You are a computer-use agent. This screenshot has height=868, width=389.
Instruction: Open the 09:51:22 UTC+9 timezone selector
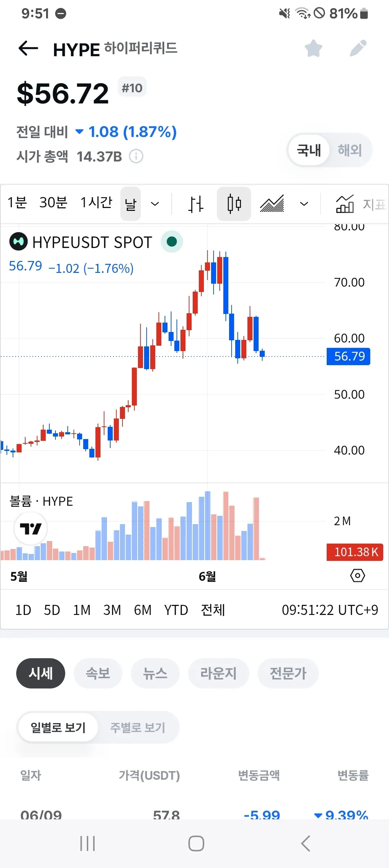(x=330, y=610)
